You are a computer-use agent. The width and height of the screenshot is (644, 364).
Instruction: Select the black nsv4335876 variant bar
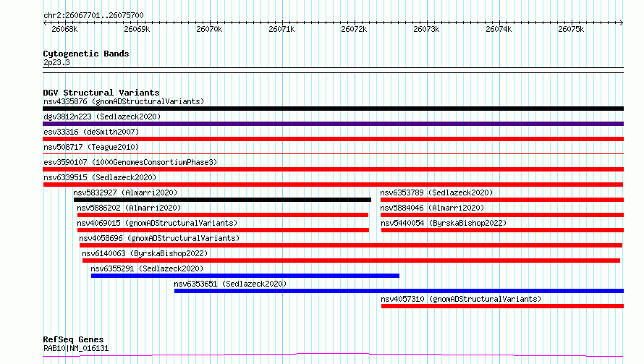333,109
